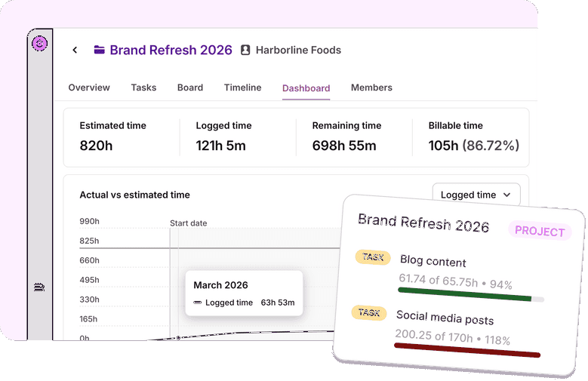The image size is (588, 381).
Task: Click the purple project folder icon
Action: (100, 50)
